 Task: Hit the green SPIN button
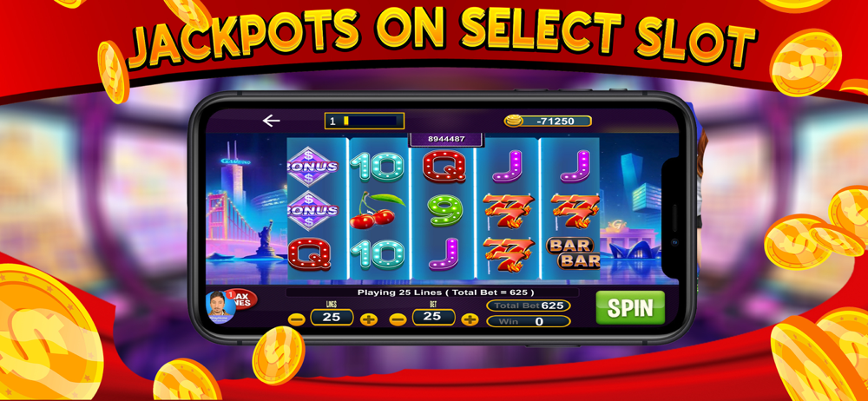[630, 307]
